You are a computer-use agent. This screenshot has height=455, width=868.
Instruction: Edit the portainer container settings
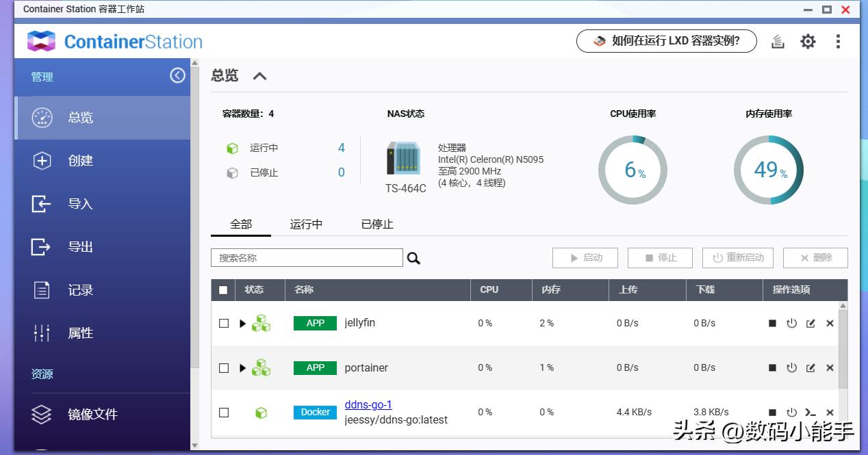811,367
